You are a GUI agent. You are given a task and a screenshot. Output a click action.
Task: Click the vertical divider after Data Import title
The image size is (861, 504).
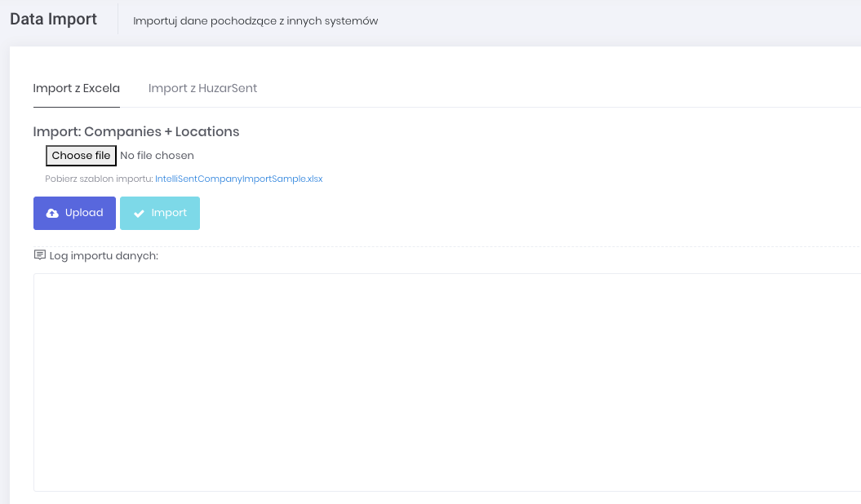click(x=118, y=20)
